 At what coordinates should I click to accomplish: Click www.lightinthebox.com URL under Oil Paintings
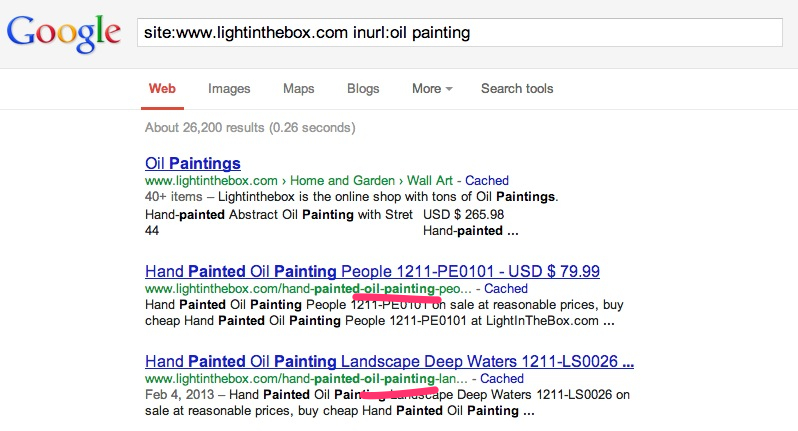point(211,181)
